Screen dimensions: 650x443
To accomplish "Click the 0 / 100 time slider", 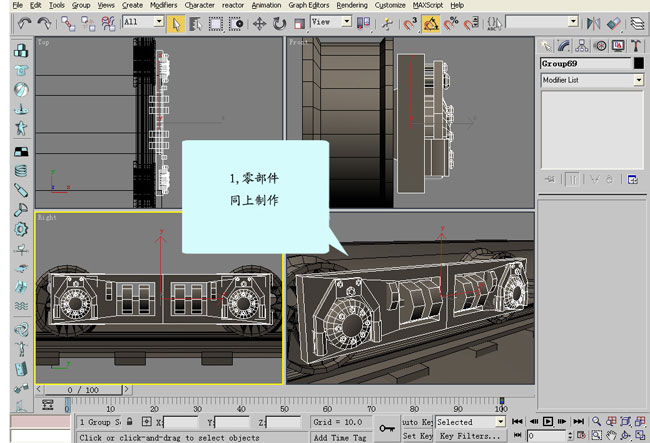I will pos(83,390).
